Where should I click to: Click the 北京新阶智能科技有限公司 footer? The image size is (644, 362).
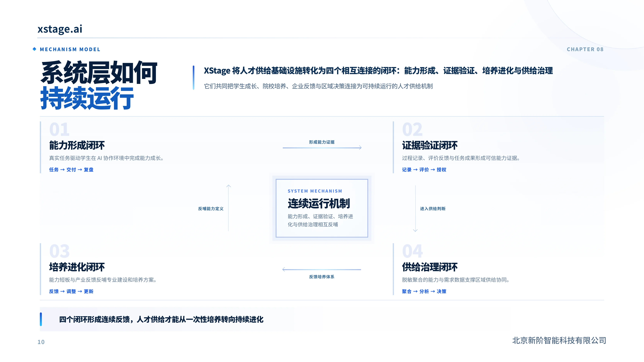point(559,341)
